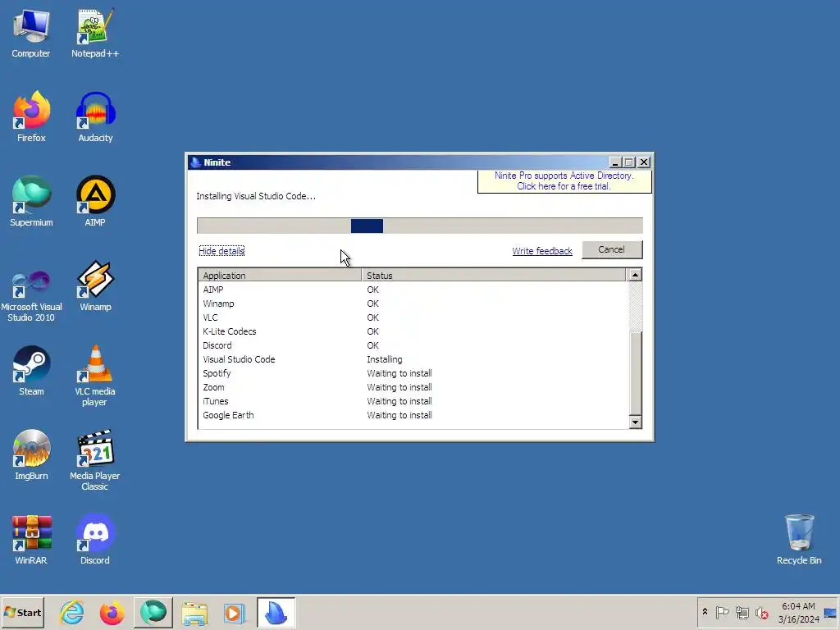Select the Notepad++ desktop shortcut
Screen dimensions: 840x630
tap(95, 33)
